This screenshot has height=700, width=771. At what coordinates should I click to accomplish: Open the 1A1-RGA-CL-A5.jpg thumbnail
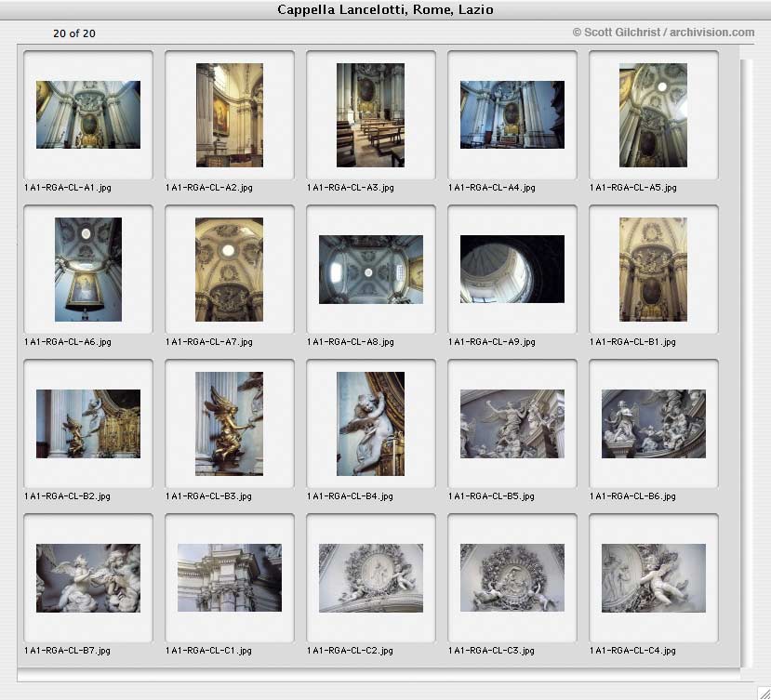654,114
